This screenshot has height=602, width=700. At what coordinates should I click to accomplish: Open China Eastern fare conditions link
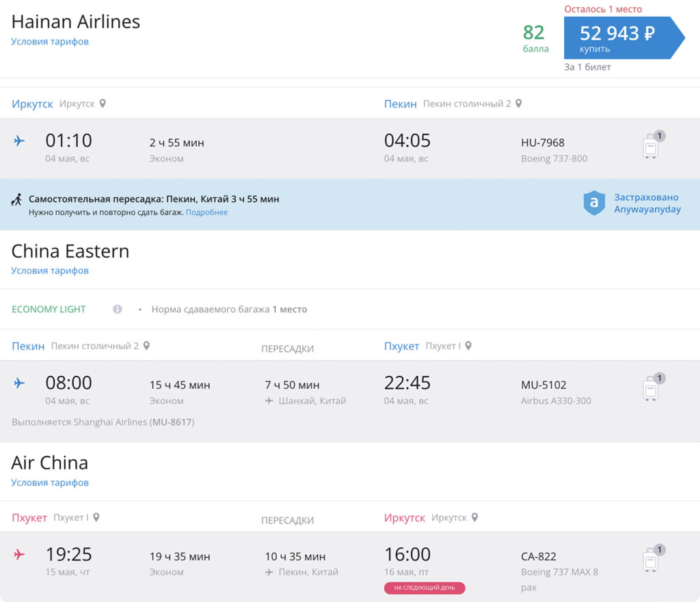[50, 271]
